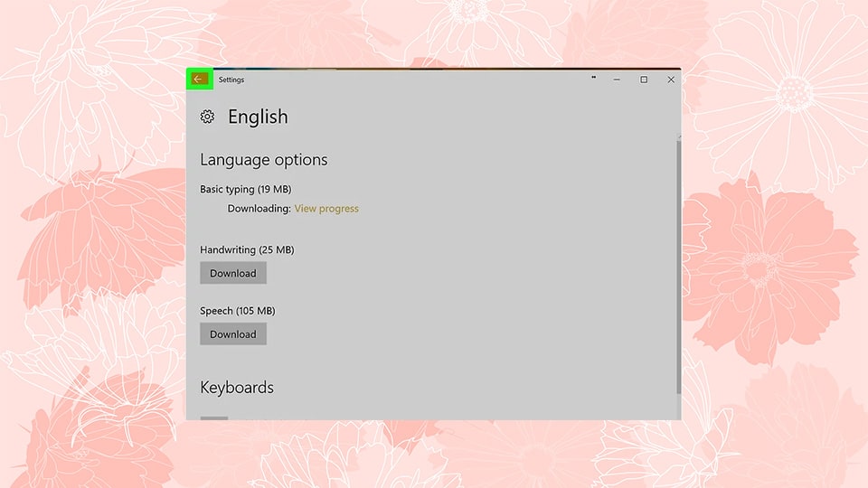The width and height of the screenshot is (868, 488).
Task: Open the View progress link
Action: [326, 209]
